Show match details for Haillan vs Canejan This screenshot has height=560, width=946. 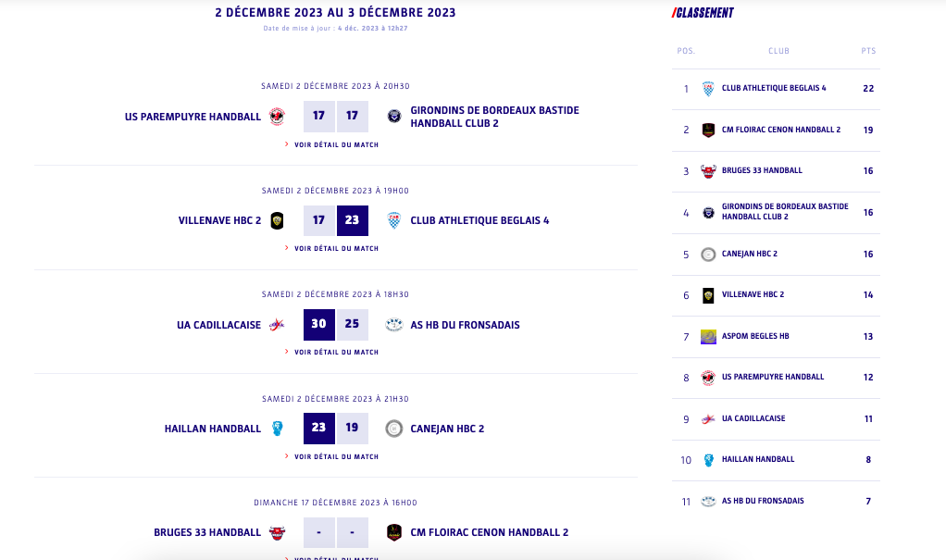click(336, 456)
